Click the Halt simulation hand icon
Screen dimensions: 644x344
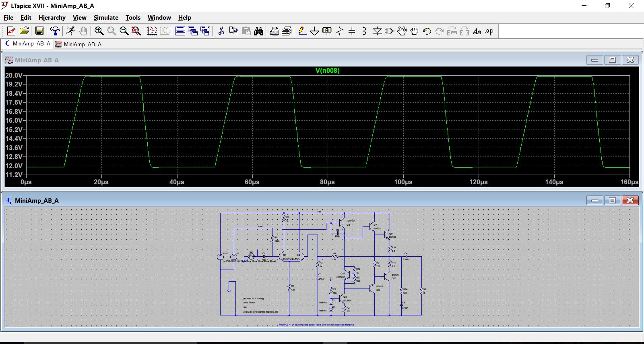tap(83, 31)
